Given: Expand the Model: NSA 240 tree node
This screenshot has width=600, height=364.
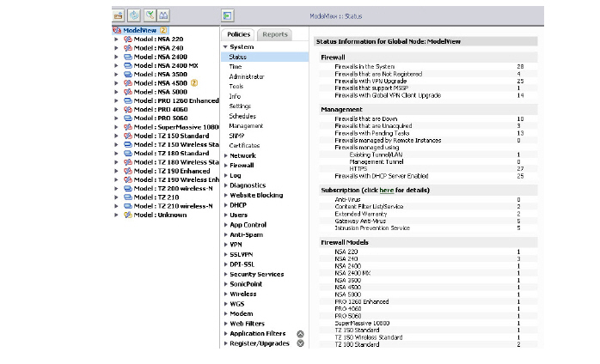Looking at the screenshot, I should 116,48.
